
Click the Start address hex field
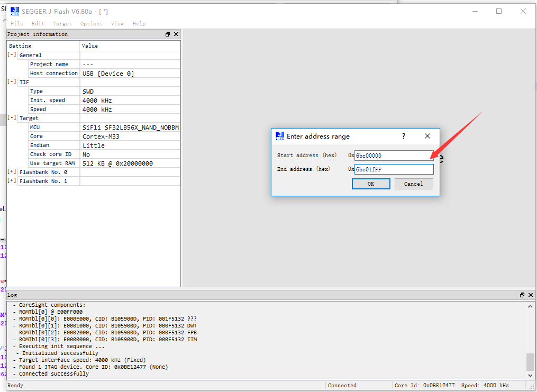(394, 156)
